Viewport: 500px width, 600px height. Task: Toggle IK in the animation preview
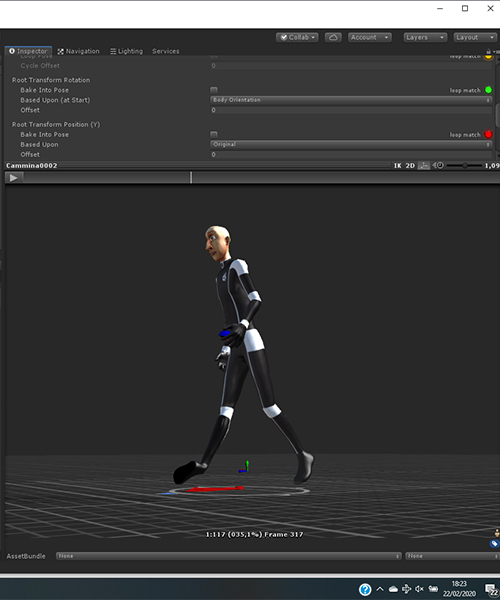[397, 166]
